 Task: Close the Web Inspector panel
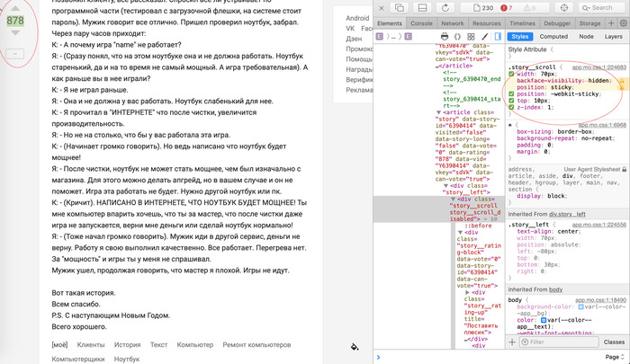(381, 8)
